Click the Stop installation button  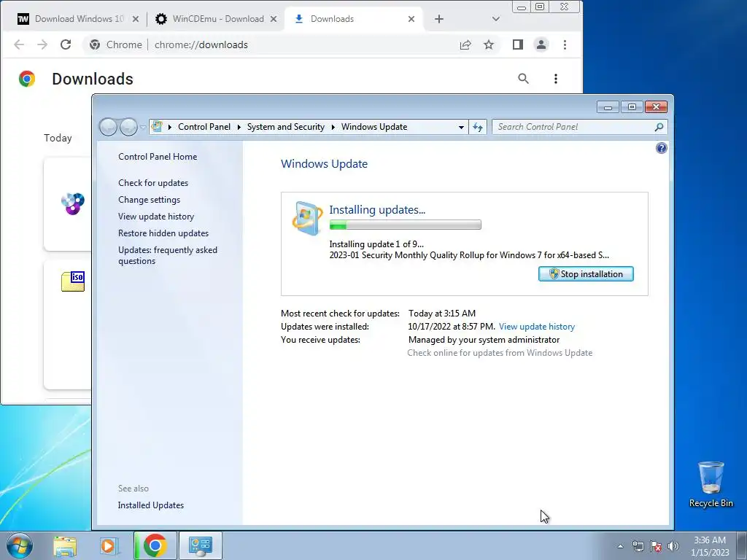tap(586, 274)
